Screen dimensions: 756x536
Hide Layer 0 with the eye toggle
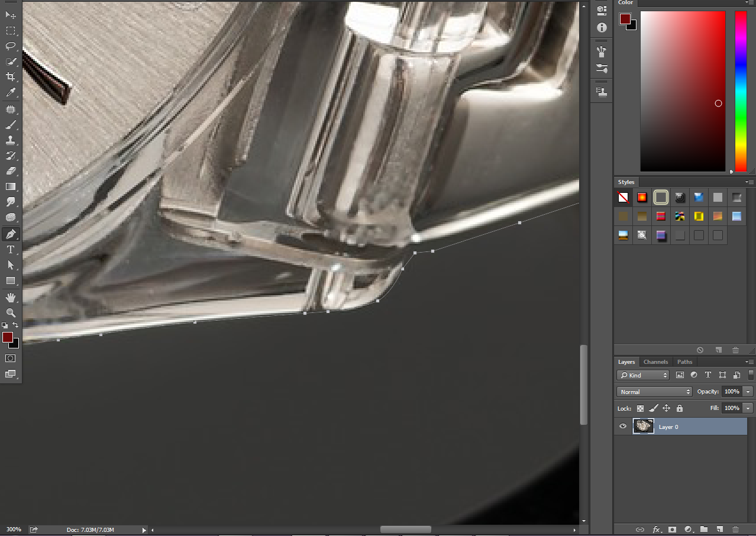(622, 426)
